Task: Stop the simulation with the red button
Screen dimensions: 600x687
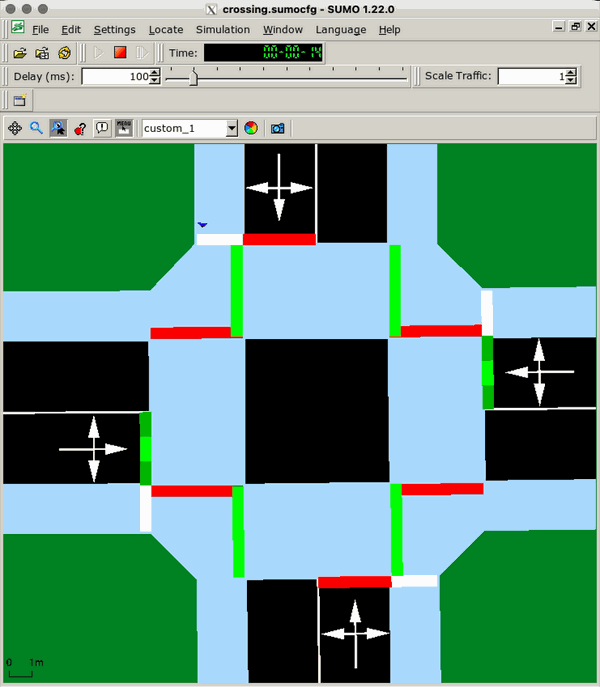Action: point(120,53)
